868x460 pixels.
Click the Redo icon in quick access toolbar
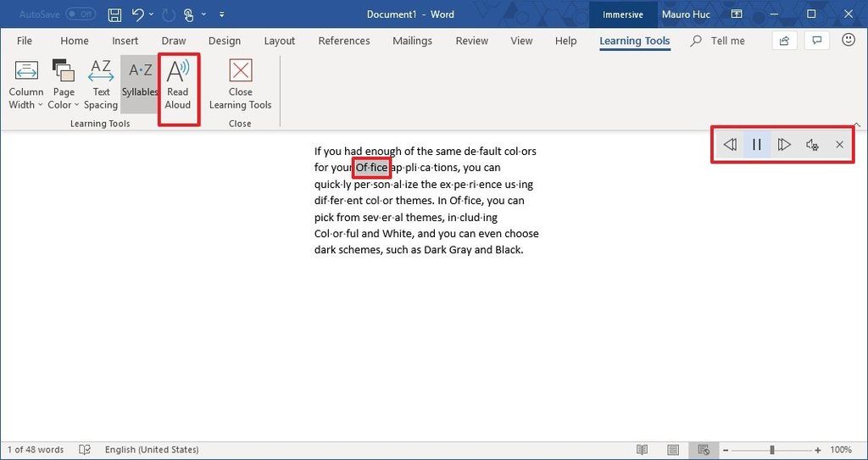pos(169,14)
